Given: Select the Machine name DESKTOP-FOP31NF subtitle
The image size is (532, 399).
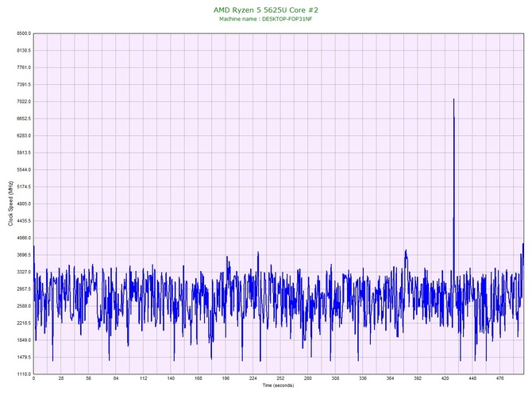Looking at the screenshot, I should tap(266, 19).
